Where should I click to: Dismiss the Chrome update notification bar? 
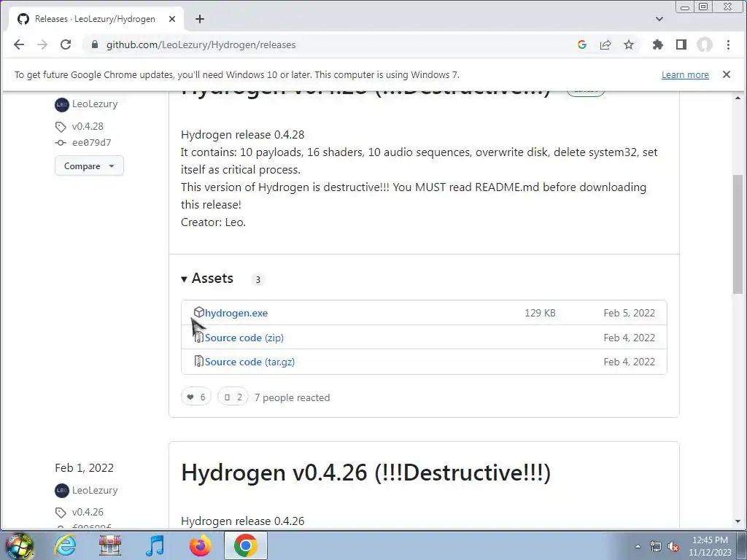tap(726, 74)
